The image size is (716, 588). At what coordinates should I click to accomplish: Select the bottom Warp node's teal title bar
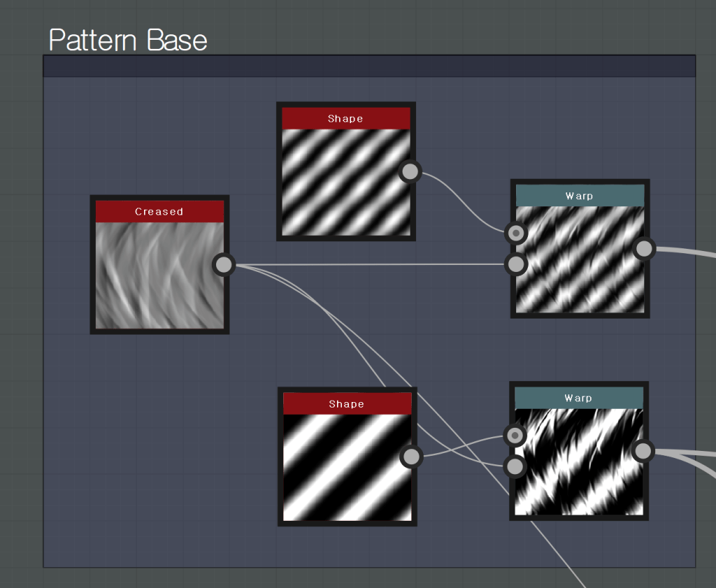pos(578,398)
